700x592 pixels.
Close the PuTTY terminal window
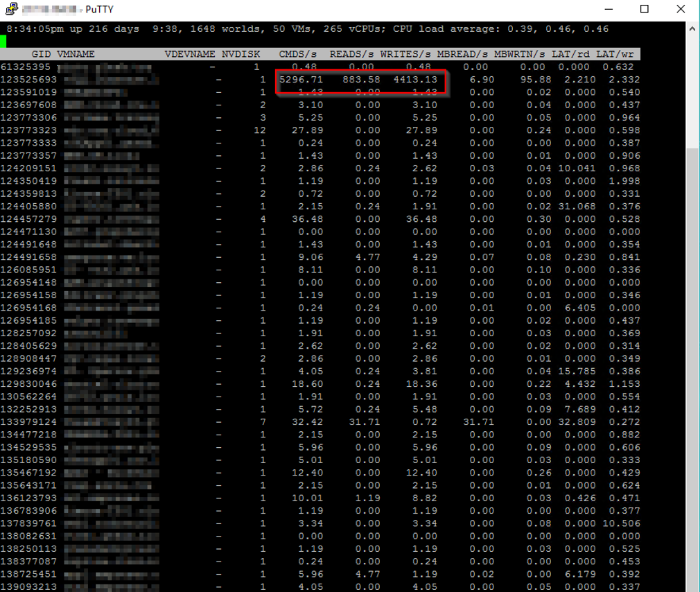pyautogui.click(x=680, y=10)
